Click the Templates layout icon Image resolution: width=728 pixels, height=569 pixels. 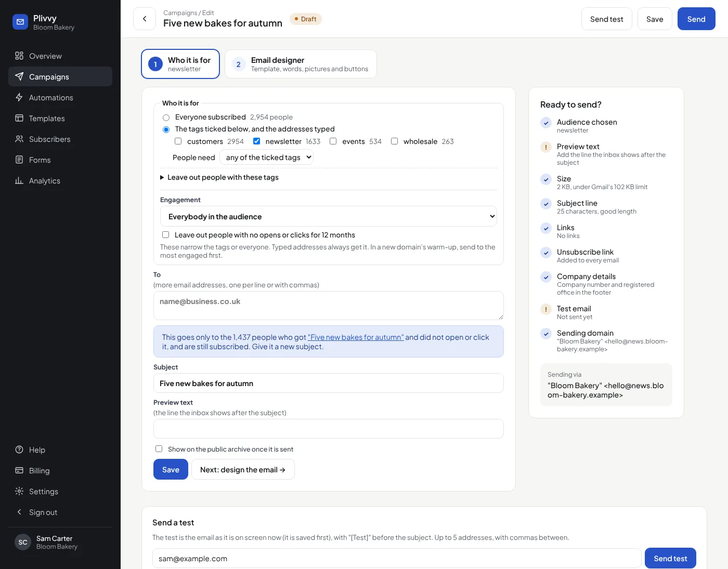pos(19,118)
